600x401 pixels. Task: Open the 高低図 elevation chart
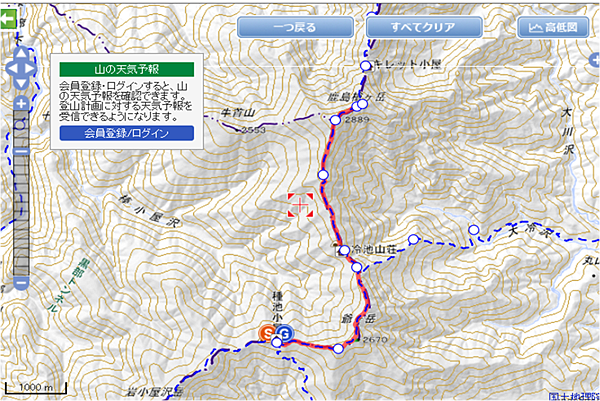553,27
